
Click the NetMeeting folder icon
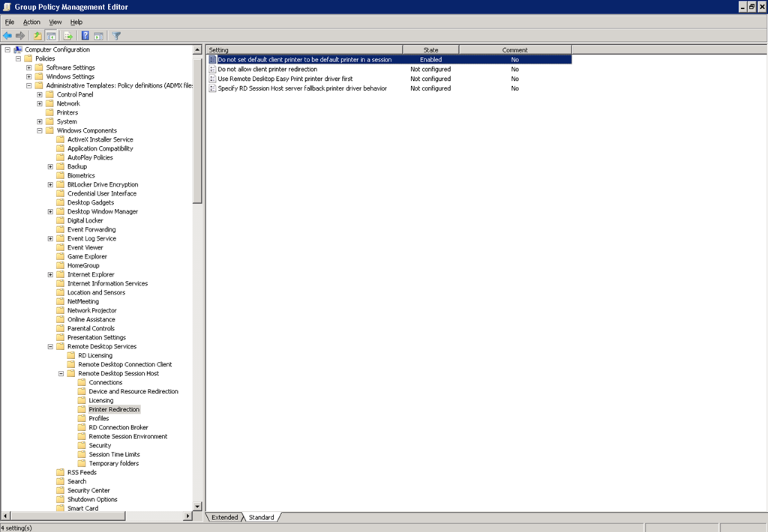[x=61, y=301]
